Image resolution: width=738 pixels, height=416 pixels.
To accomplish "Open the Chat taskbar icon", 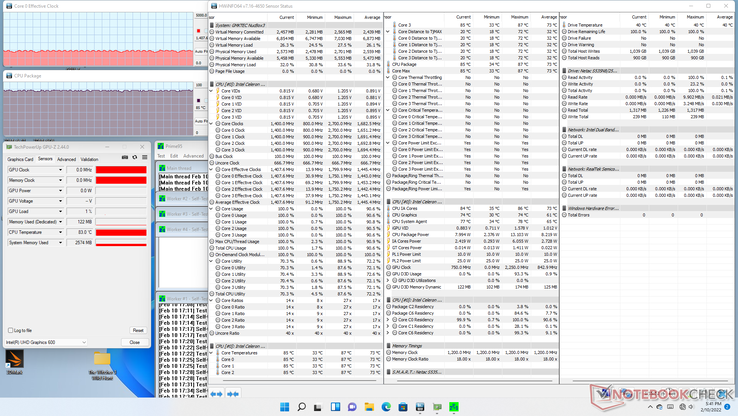I will click(x=352, y=407).
